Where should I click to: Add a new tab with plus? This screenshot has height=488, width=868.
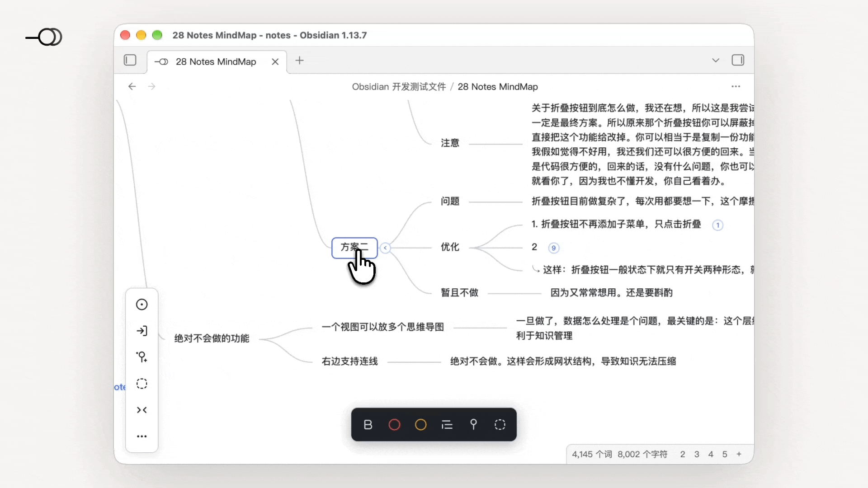click(299, 60)
